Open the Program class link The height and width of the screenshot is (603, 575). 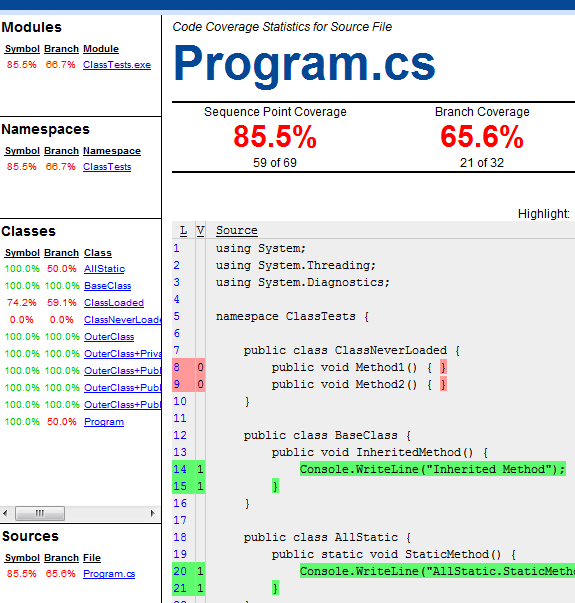(104, 422)
